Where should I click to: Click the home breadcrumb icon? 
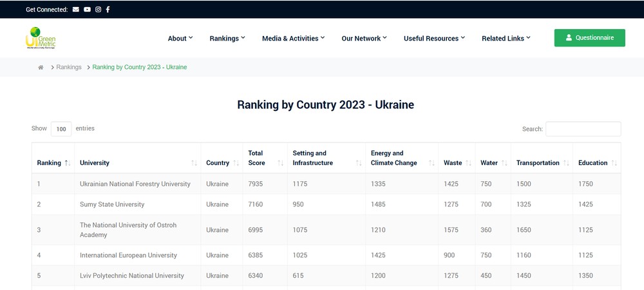pos(41,67)
